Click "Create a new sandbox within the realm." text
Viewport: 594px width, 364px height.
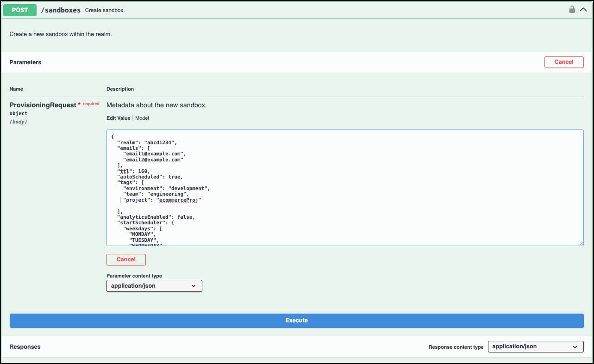point(61,34)
